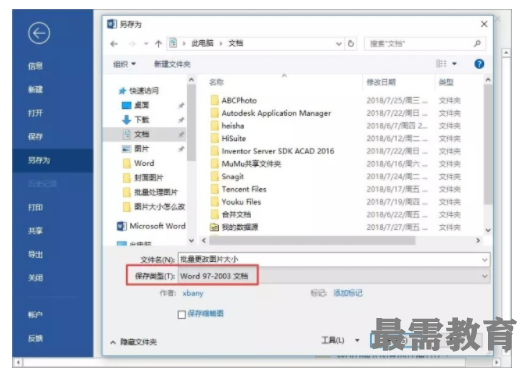Open the 组织 organize dropdown
Image resolution: width=523 pixels, height=374 pixels.
coord(124,64)
